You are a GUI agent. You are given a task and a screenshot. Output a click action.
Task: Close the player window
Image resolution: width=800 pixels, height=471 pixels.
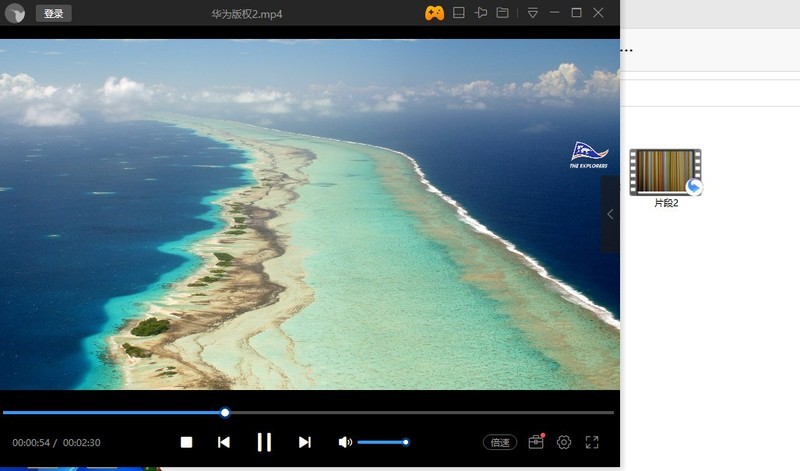(x=598, y=13)
